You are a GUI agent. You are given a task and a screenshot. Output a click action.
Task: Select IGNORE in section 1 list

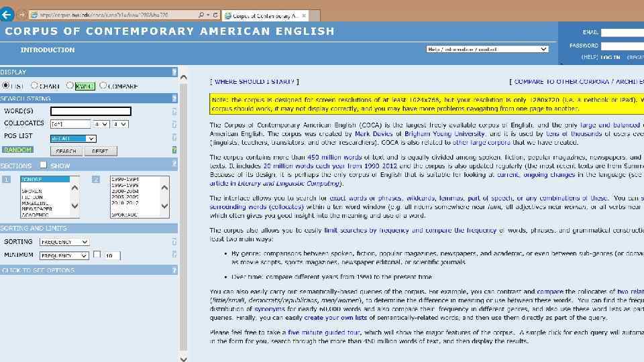tap(45, 180)
